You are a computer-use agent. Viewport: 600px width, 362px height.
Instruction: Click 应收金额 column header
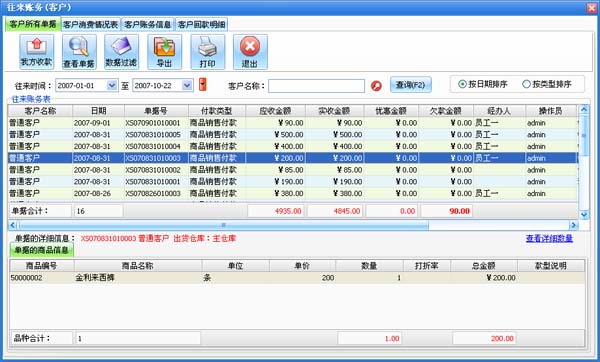coord(275,111)
